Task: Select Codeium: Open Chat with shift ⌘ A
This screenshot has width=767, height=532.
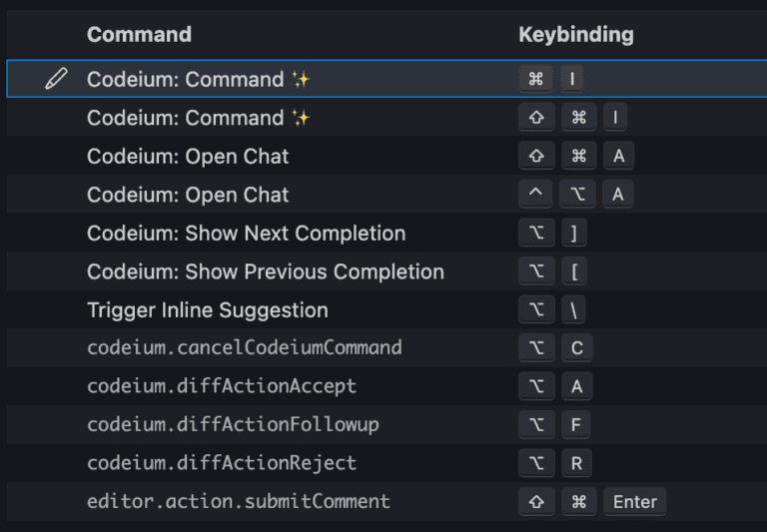Action: [x=386, y=156]
